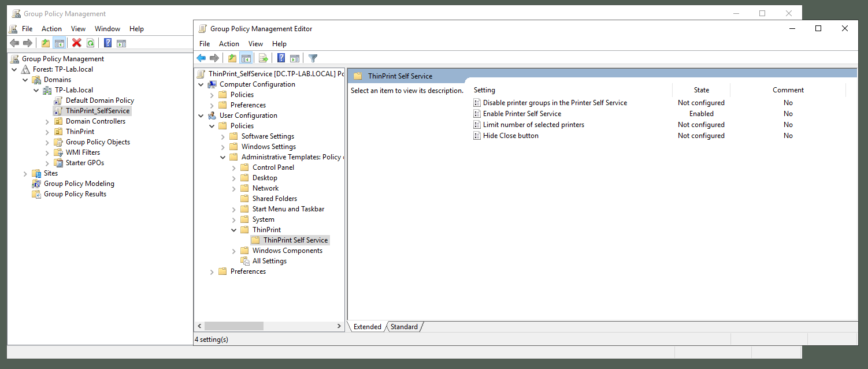The image size is (868, 369).
Task: Select the Enable Printer Self Service setting
Action: click(522, 114)
